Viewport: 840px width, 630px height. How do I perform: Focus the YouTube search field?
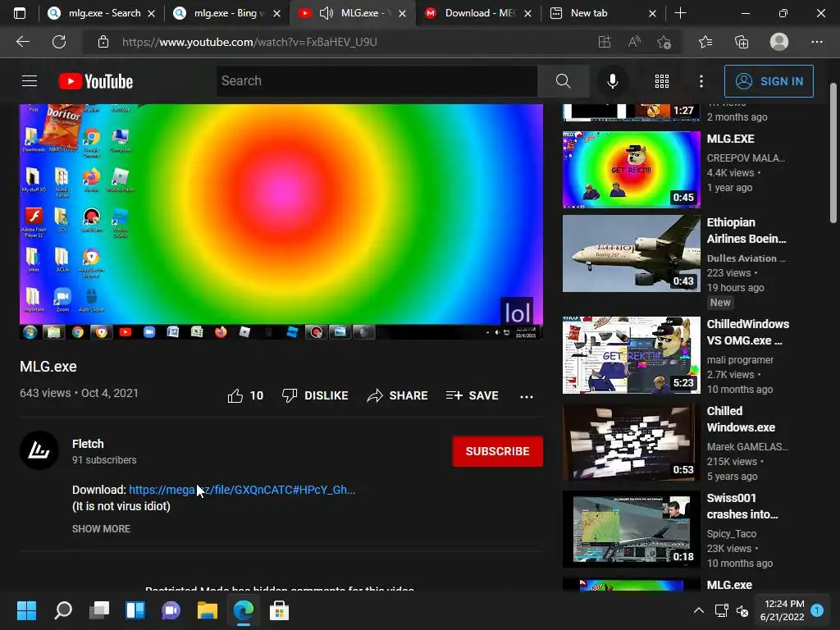[x=377, y=81]
